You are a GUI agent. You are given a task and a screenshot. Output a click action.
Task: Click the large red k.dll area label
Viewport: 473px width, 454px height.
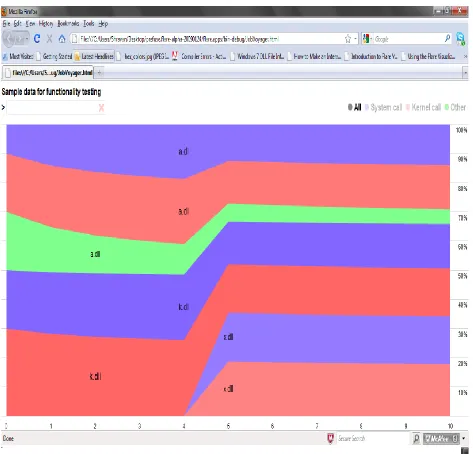click(x=95, y=376)
